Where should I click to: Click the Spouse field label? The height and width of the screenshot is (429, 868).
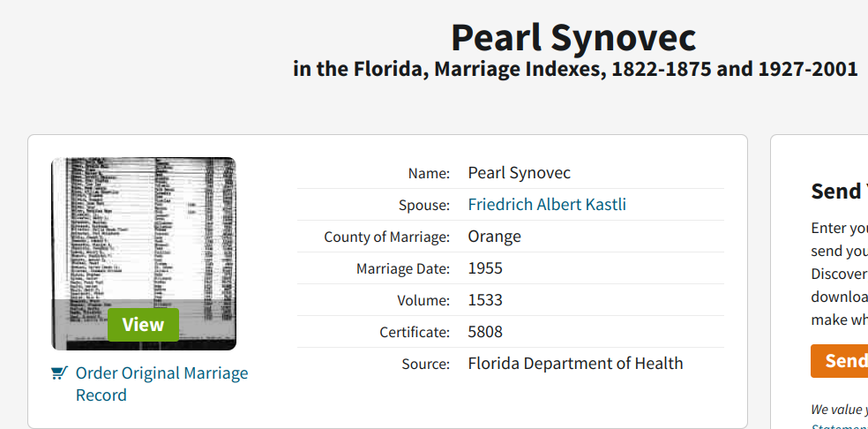point(424,206)
